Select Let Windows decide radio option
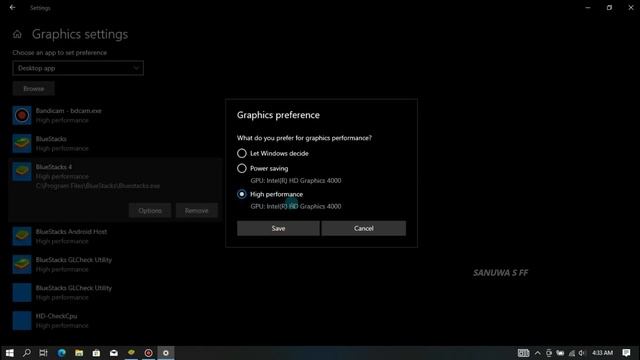This screenshot has height=360, width=640. pyautogui.click(x=242, y=153)
